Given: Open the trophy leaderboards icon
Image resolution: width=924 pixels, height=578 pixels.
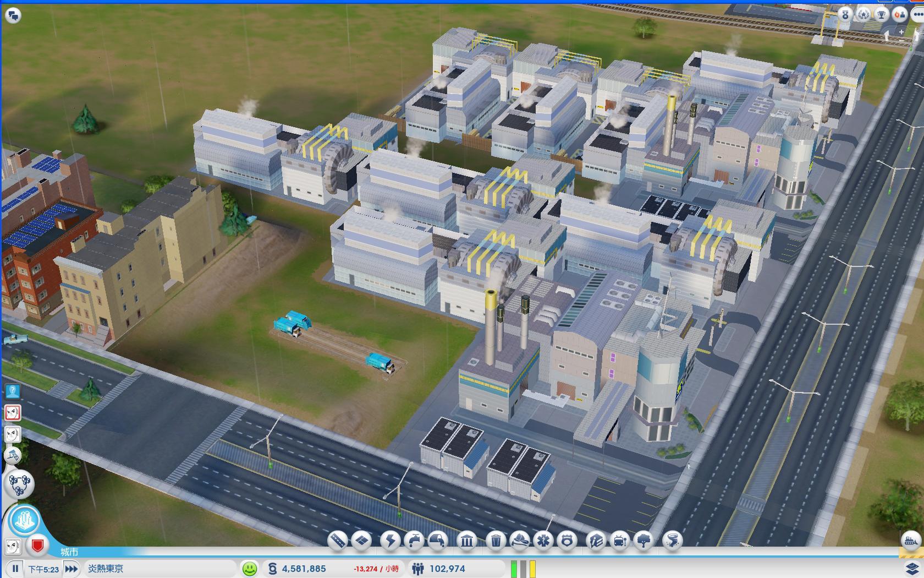Looking at the screenshot, I should (882, 14).
